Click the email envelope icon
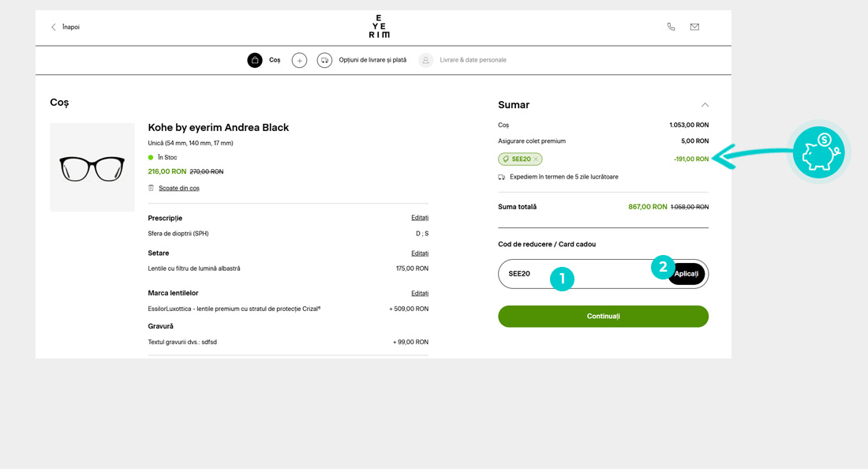The height and width of the screenshot is (469, 868). point(694,27)
